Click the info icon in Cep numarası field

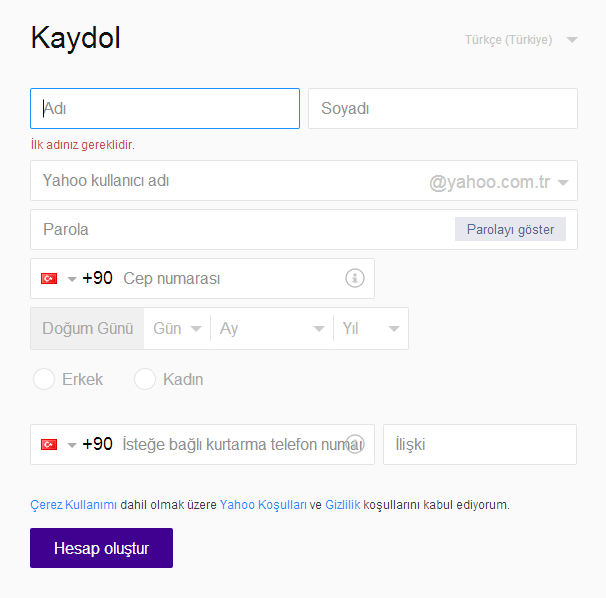(354, 278)
